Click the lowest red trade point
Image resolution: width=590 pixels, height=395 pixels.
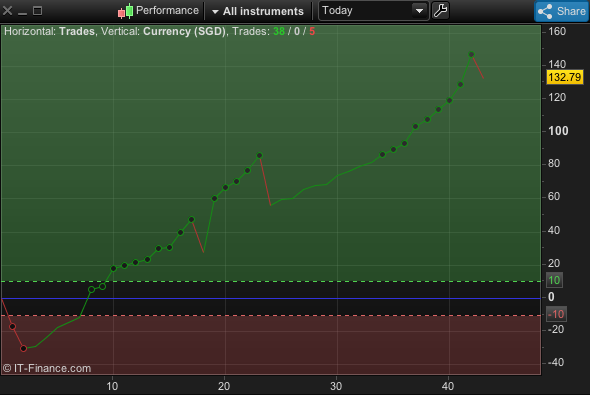[x=23, y=349]
